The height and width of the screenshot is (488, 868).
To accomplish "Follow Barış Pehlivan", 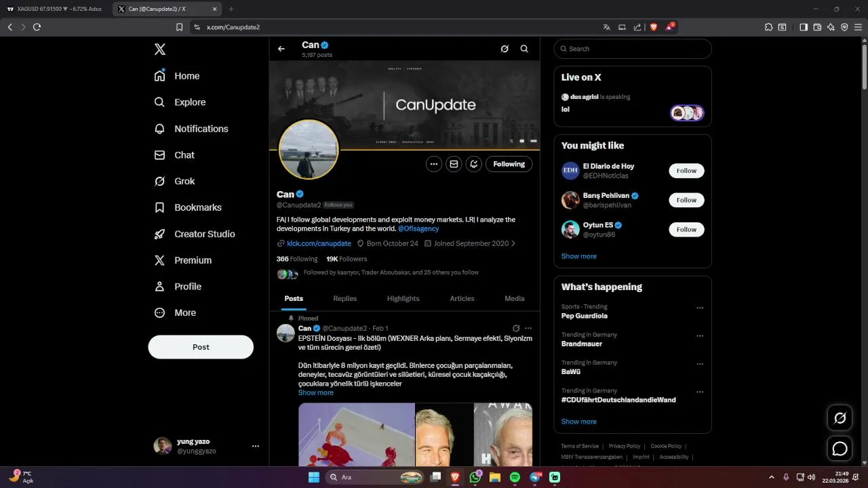I will pyautogui.click(x=686, y=200).
